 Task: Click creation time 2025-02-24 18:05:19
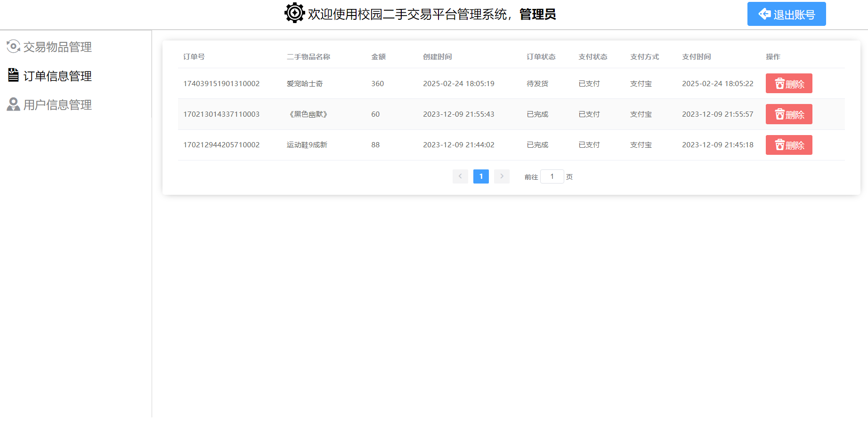459,83
